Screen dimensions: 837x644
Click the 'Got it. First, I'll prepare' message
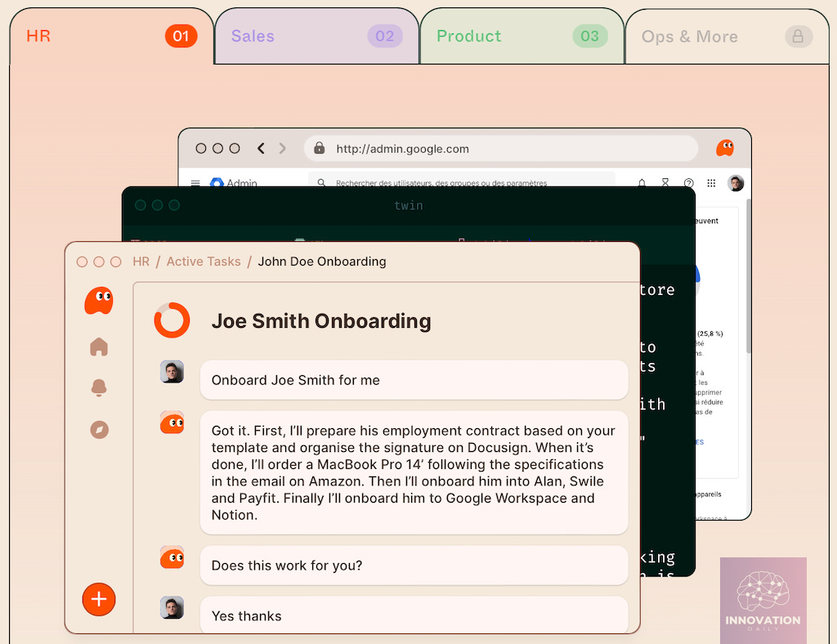(414, 472)
